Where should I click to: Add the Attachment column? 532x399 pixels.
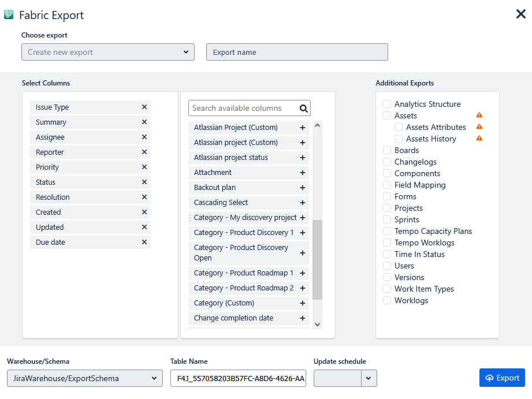coord(302,173)
